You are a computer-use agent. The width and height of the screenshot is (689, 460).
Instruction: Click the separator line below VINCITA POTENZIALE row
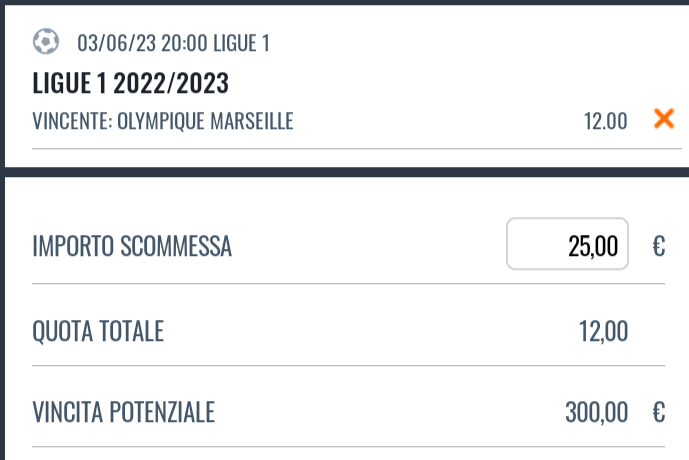(x=348, y=447)
